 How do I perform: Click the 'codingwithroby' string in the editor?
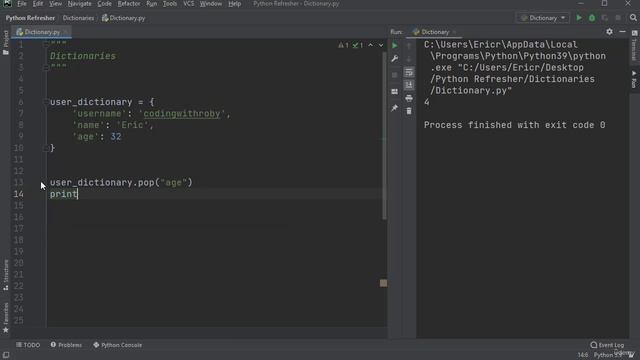click(x=182, y=114)
